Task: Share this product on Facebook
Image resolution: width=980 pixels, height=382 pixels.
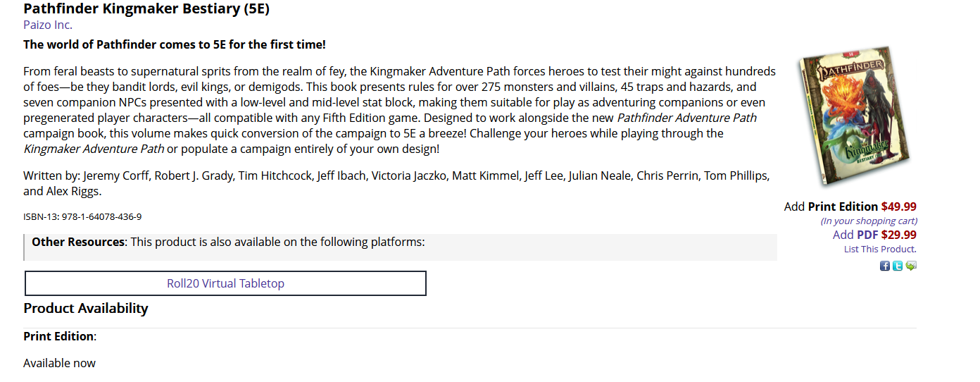Action: 885,266
